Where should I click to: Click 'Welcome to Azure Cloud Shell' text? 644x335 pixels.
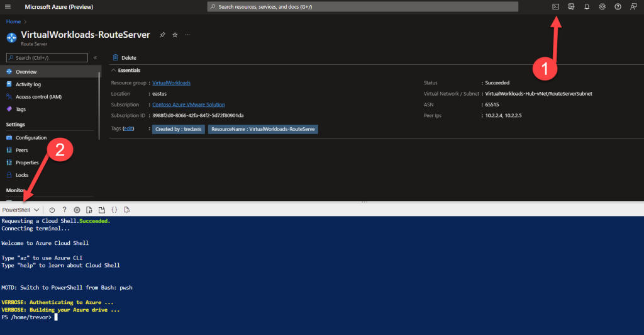45,243
